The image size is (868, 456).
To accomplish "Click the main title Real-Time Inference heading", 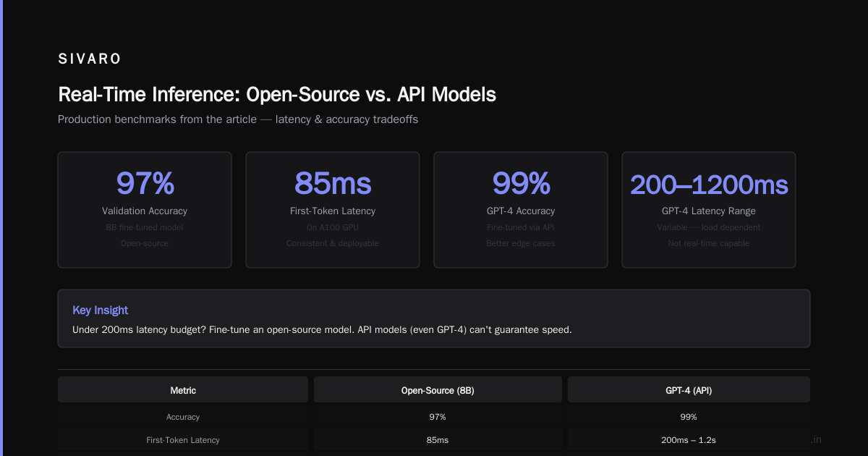I will point(277,95).
